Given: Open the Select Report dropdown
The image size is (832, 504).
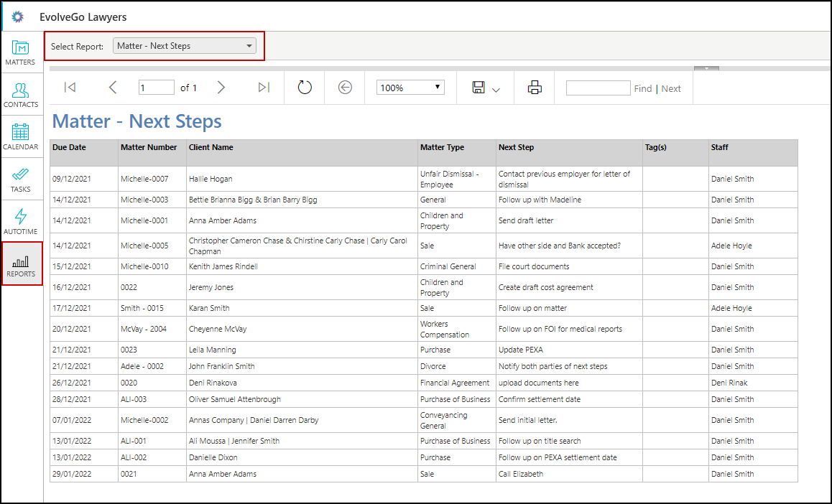Looking at the screenshot, I should [185, 46].
